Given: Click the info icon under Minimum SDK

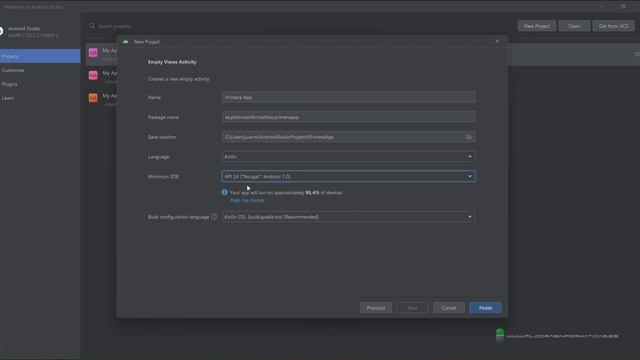Looking at the screenshot, I should point(224,192).
